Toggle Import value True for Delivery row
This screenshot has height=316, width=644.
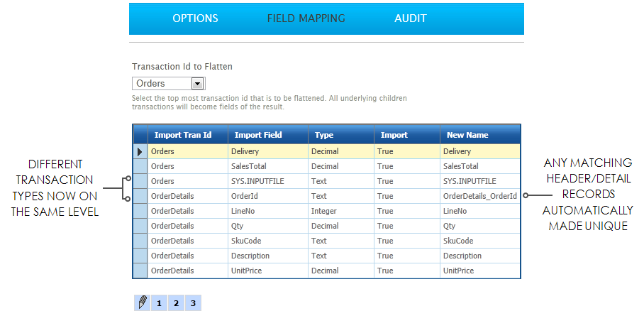406,151
